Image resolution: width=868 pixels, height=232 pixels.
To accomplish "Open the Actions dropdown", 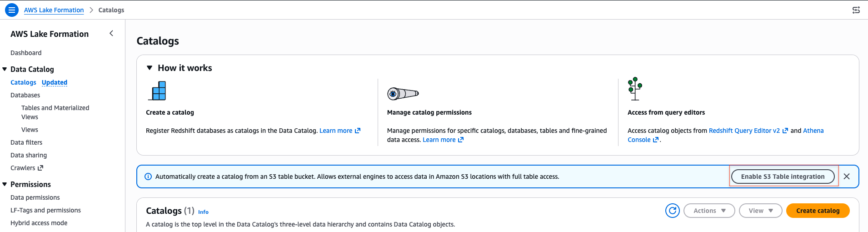I will click(x=709, y=211).
